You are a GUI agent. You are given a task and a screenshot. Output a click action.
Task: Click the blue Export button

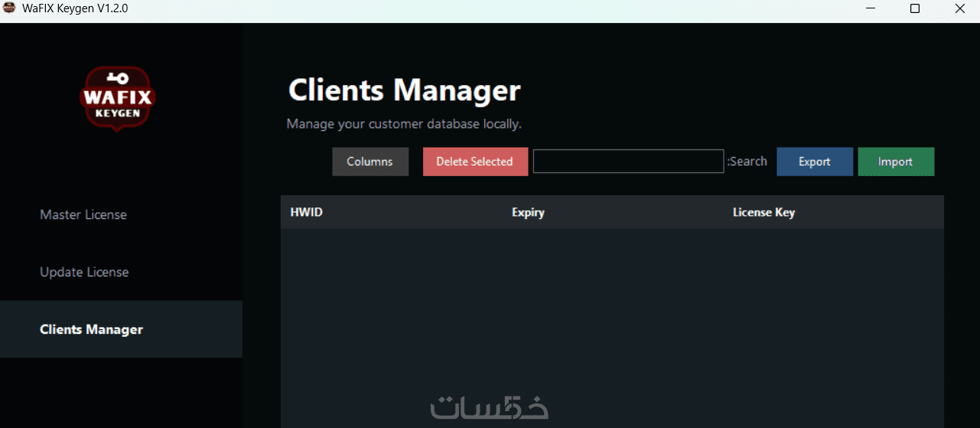815,162
